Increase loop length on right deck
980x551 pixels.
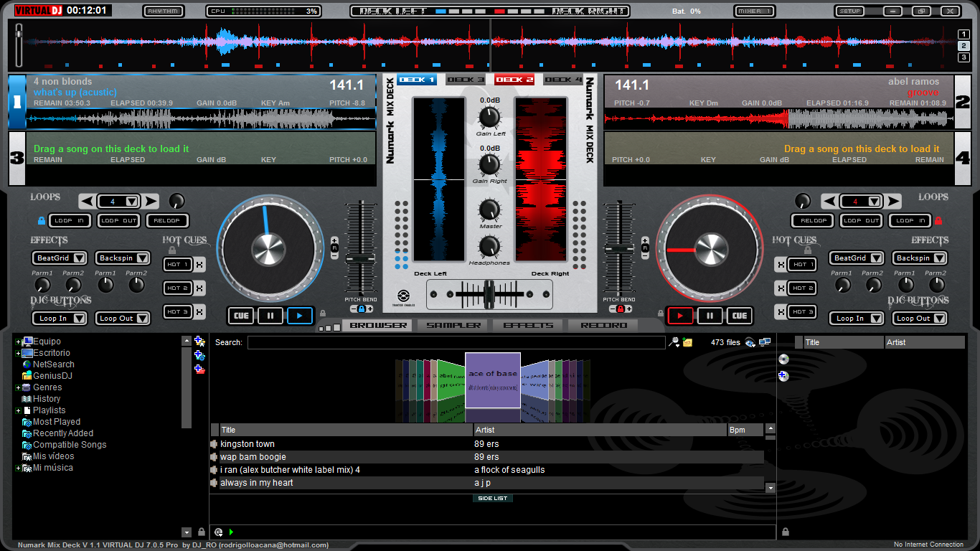tap(893, 202)
